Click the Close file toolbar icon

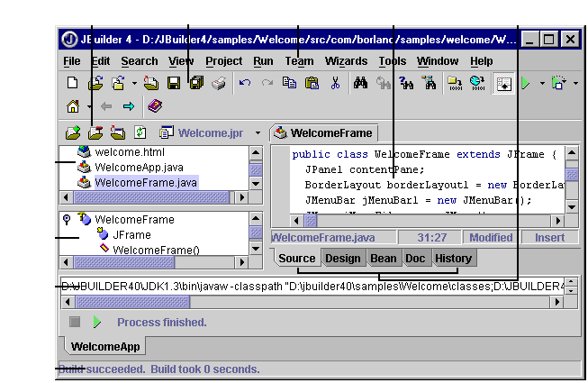[151, 83]
